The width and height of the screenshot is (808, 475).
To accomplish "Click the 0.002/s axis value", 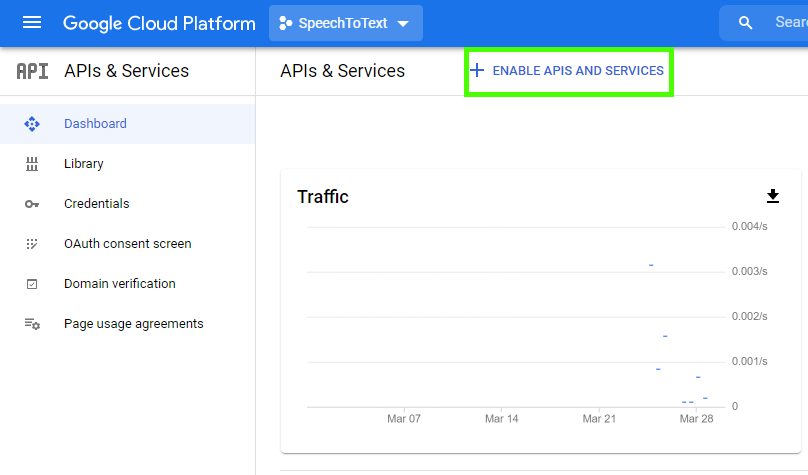I will click(749, 316).
